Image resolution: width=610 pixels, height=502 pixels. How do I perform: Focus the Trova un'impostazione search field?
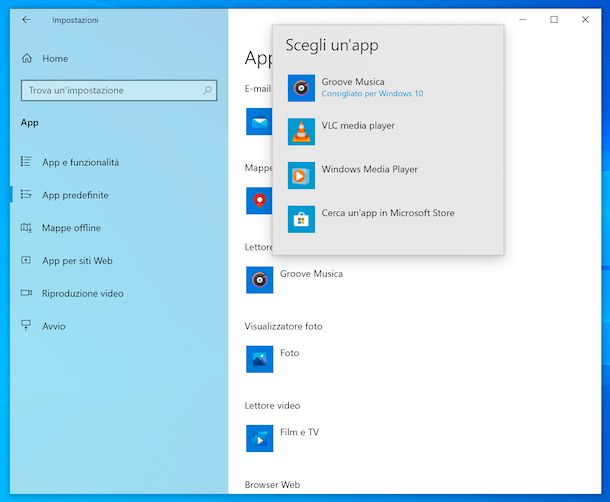click(x=119, y=90)
